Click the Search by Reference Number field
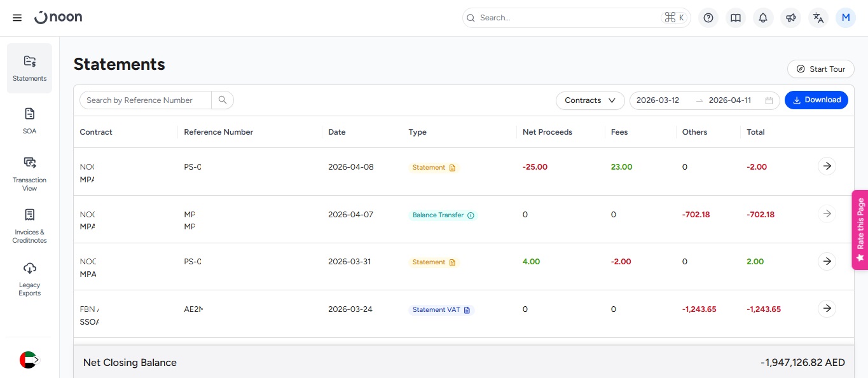Image resolution: width=868 pixels, height=378 pixels. pyautogui.click(x=145, y=100)
